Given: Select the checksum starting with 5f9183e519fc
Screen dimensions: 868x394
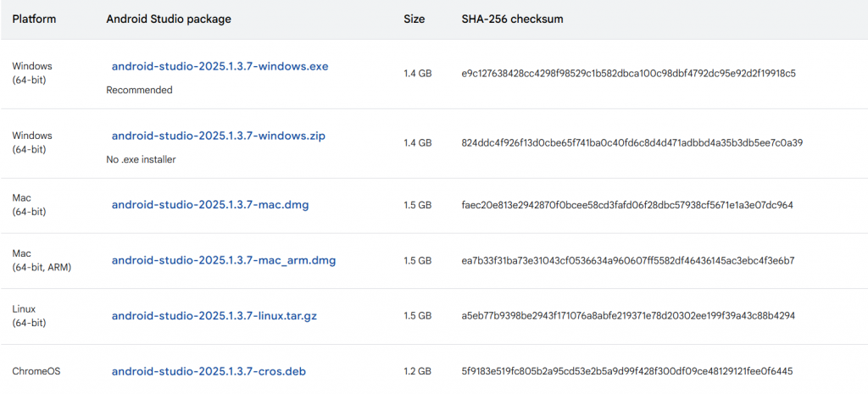Looking at the screenshot, I should [627, 371].
